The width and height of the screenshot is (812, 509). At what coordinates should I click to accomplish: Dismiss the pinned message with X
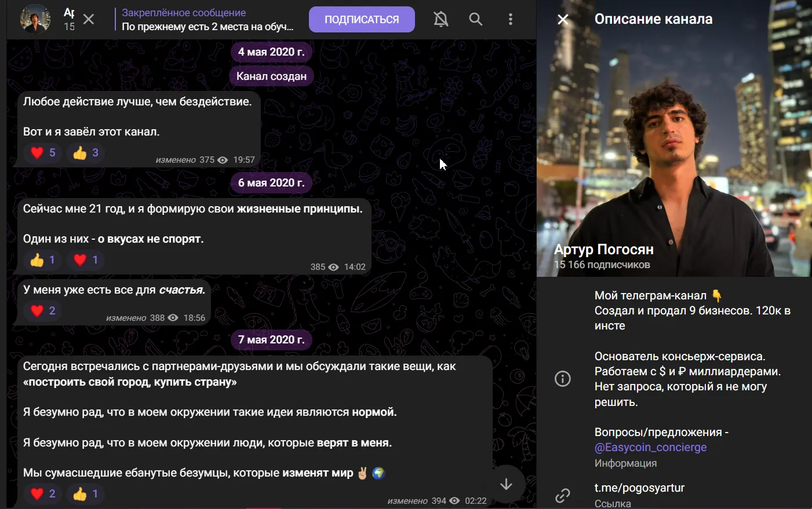tap(89, 20)
